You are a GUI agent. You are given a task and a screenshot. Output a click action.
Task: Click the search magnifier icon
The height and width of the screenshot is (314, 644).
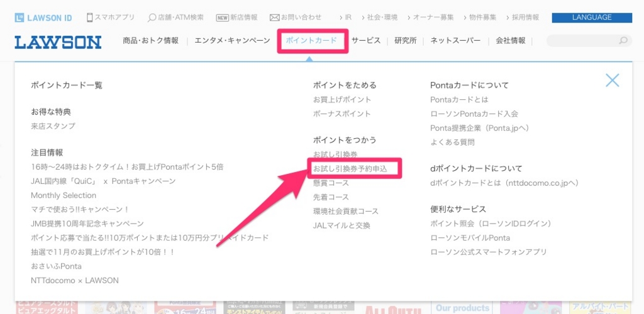(x=623, y=41)
